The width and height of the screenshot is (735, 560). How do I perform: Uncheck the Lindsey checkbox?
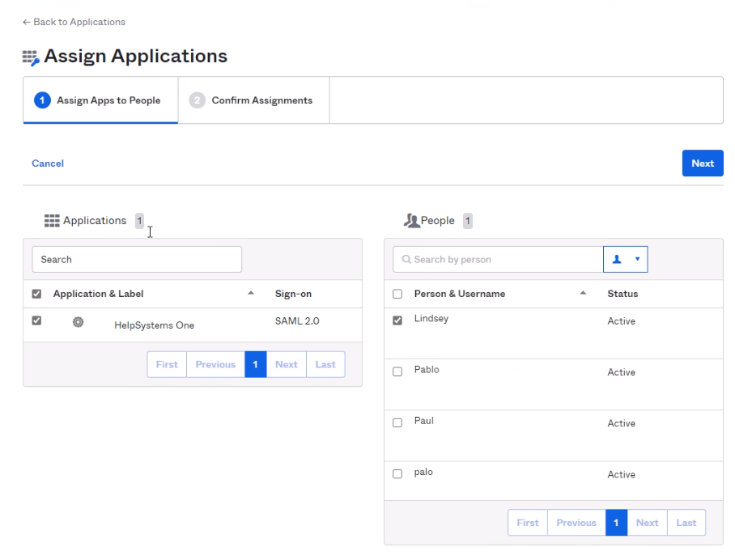(397, 320)
